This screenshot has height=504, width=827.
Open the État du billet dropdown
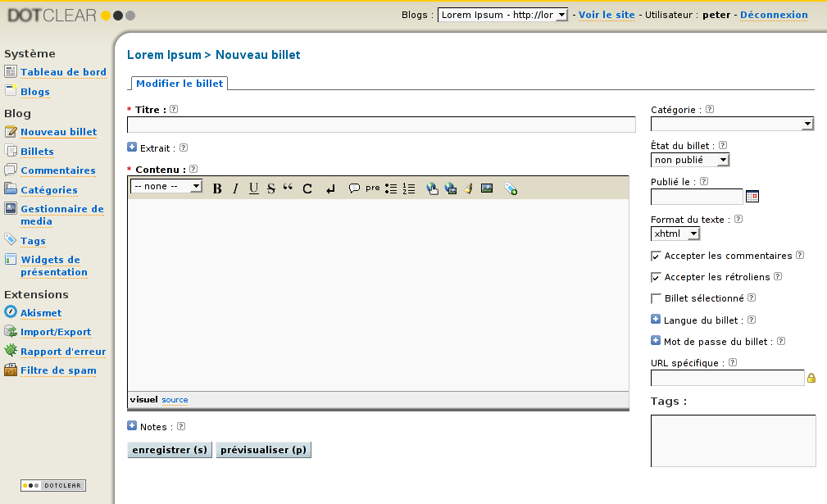click(690, 161)
